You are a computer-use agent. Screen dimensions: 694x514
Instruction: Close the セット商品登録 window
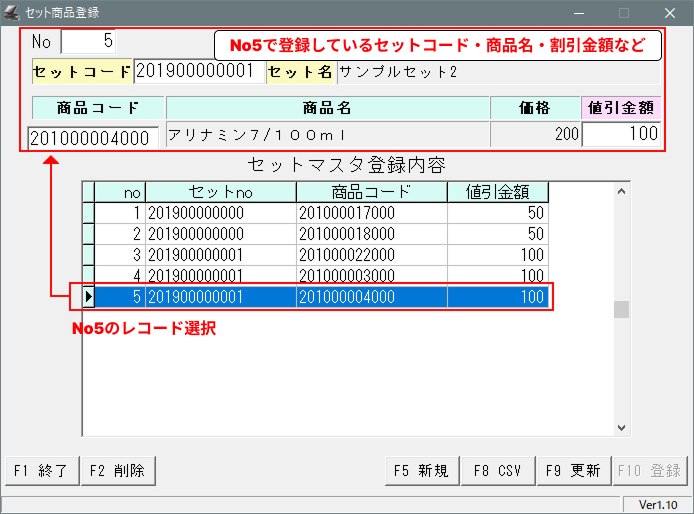tap(670, 13)
